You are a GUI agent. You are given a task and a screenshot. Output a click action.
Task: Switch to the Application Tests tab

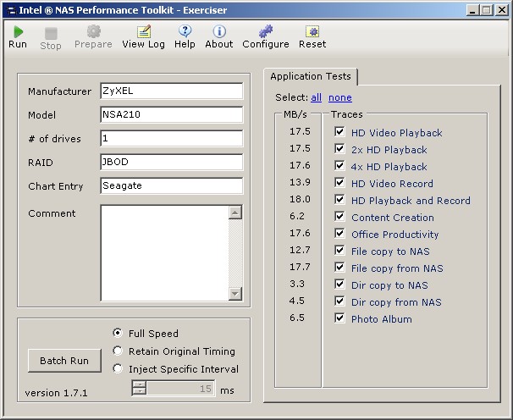pos(312,76)
